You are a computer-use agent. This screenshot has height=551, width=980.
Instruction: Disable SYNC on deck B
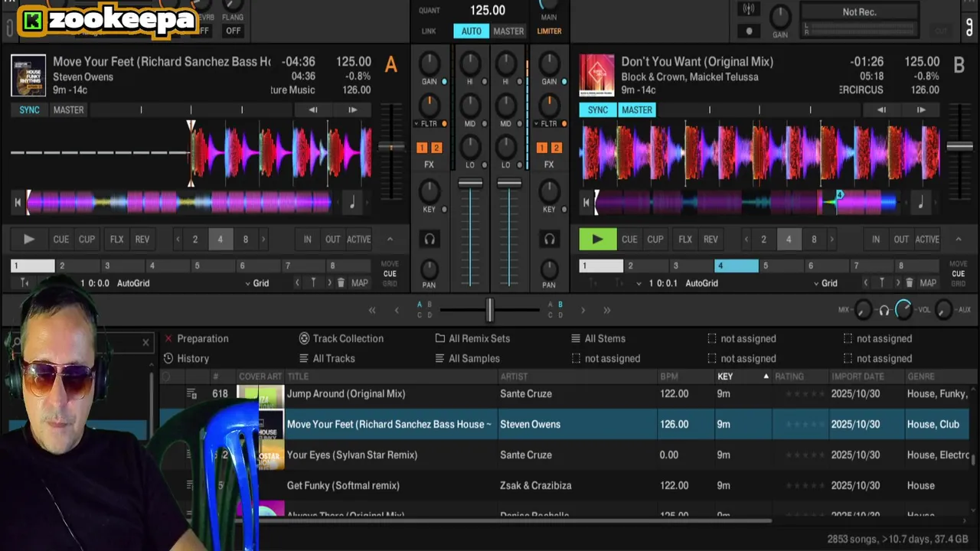click(597, 109)
